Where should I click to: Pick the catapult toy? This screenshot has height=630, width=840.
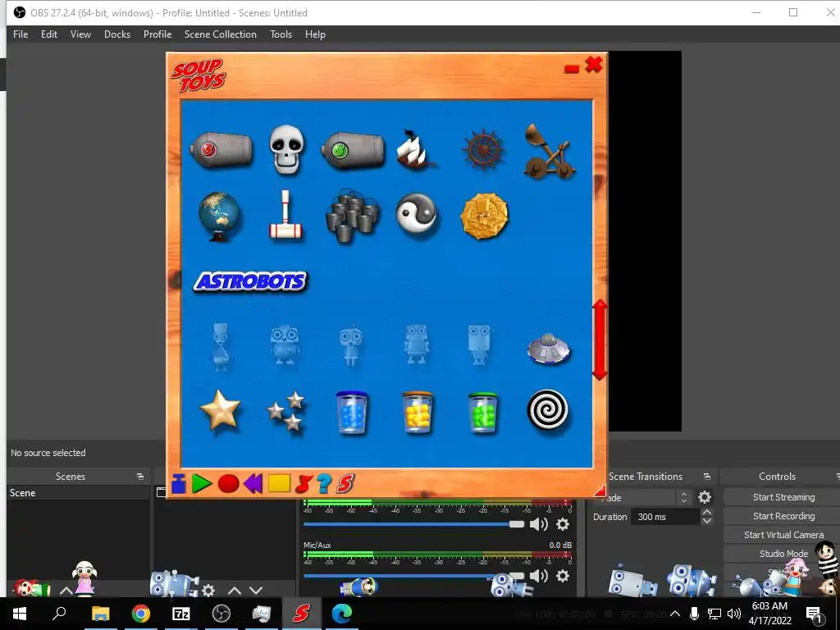coord(549,151)
